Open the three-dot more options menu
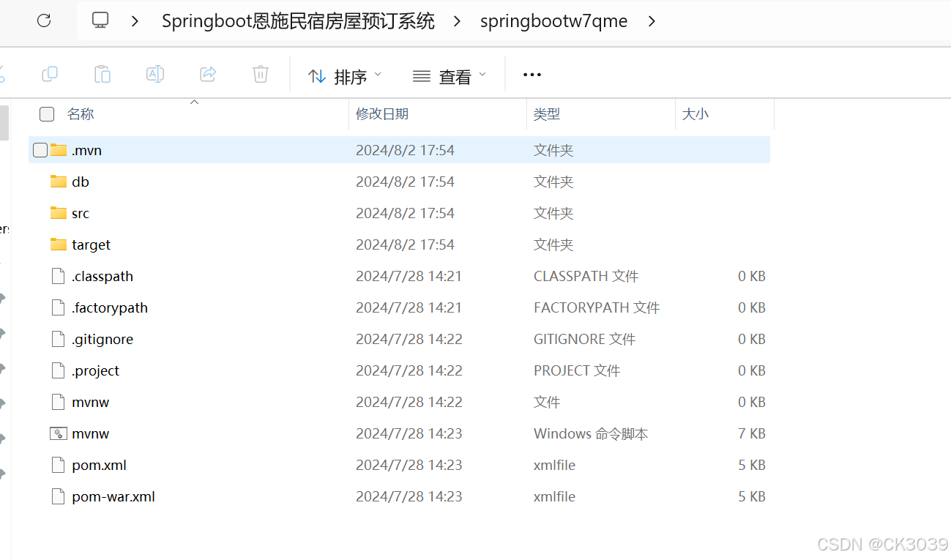Image resolution: width=951 pixels, height=560 pixels. [532, 75]
